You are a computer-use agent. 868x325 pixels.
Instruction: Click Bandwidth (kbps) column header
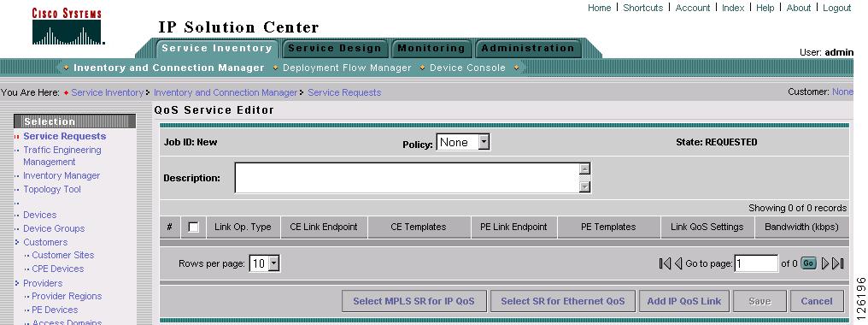[x=801, y=227]
